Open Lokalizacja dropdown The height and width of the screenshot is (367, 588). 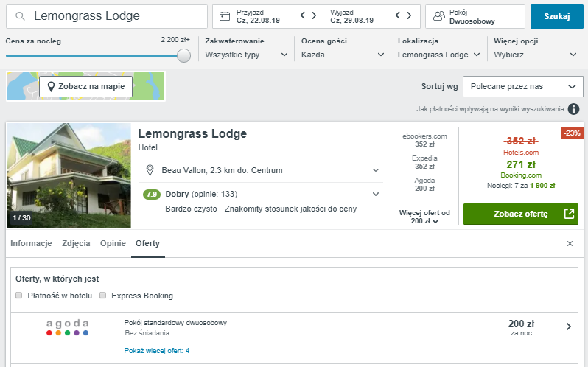[439, 55]
